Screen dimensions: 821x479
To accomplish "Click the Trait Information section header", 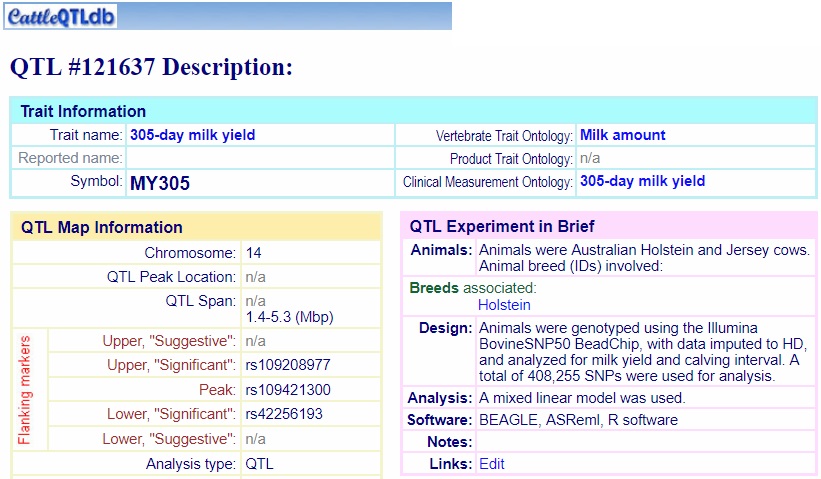I will click(x=84, y=111).
